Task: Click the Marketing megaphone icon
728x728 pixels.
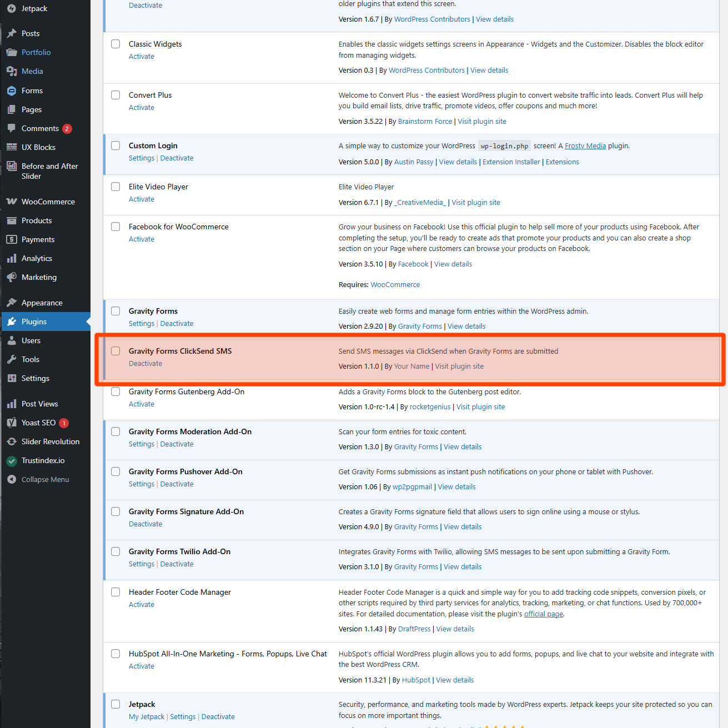Action: tap(12, 277)
